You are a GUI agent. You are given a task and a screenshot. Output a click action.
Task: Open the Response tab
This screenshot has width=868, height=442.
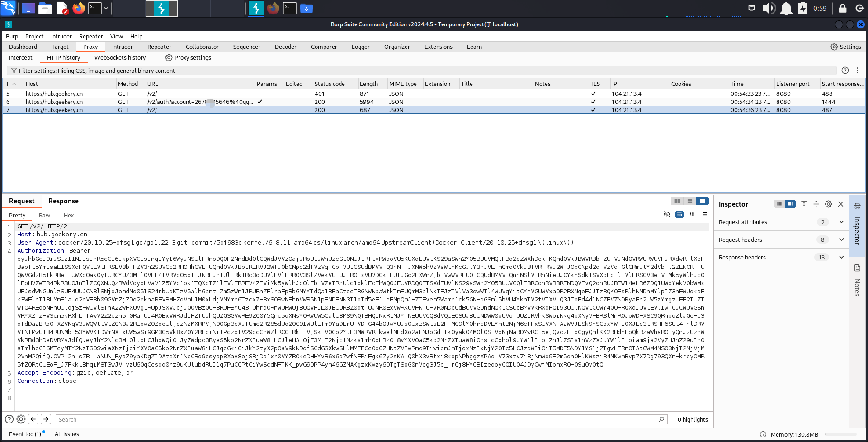[63, 201]
